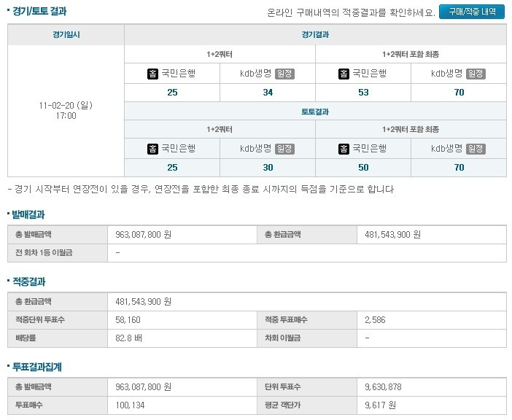This screenshot has height=420, width=512.
Task: Click the payout value 82.8 배
Action: click(x=128, y=338)
